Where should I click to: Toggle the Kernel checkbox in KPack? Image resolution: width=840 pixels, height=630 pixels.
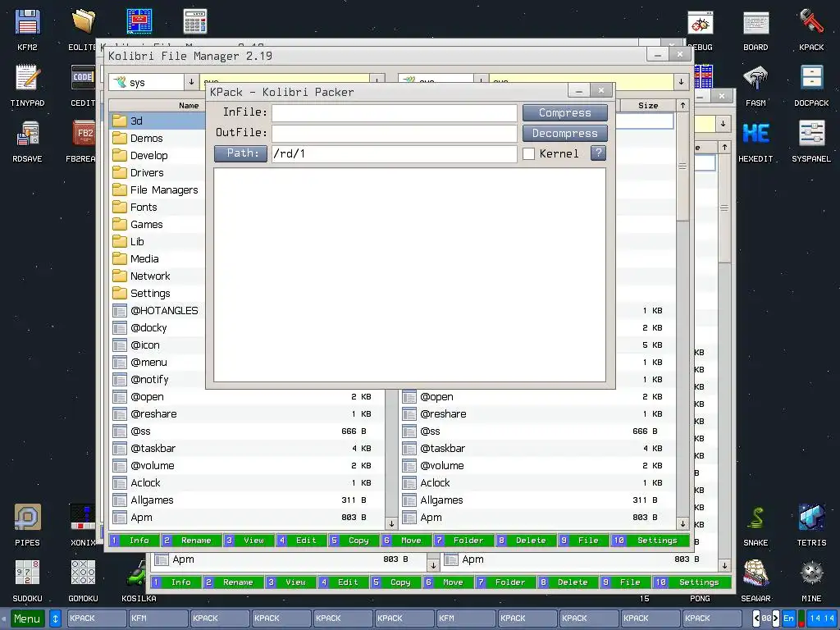click(529, 153)
